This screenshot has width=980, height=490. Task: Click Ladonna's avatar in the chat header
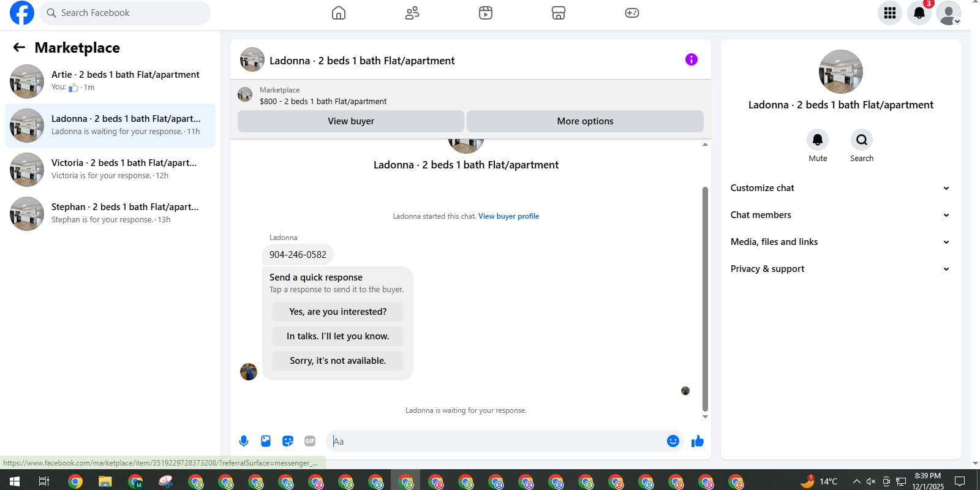(252, 59)
